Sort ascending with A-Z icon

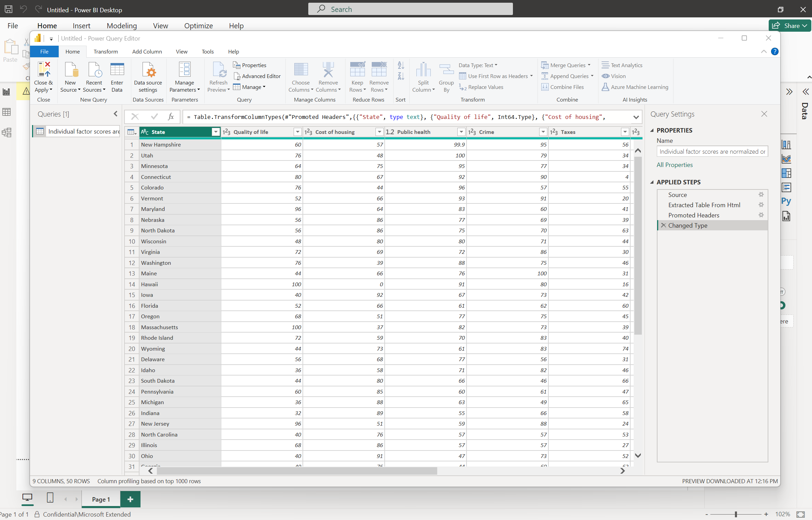(401, 65)
